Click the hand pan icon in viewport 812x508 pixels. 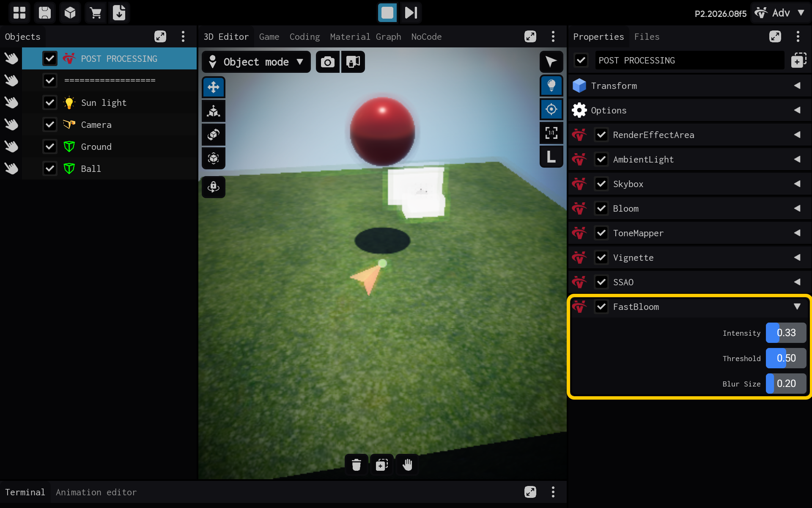point(407,465)
